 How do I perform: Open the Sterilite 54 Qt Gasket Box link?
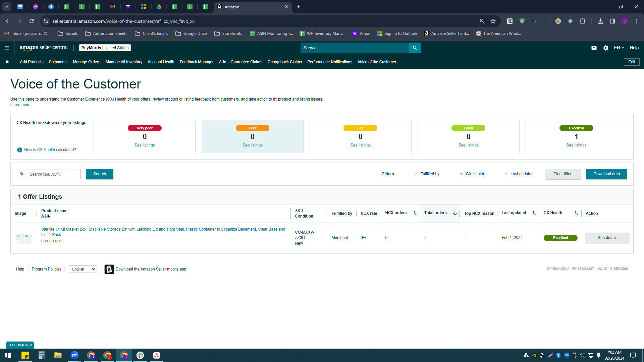163,232
